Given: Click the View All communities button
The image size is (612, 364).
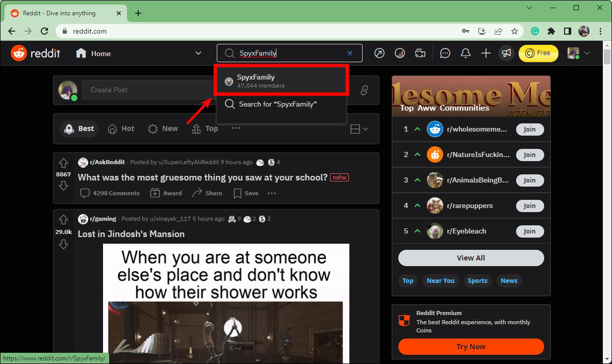Looking at the screenshot, I should point(471,258).
